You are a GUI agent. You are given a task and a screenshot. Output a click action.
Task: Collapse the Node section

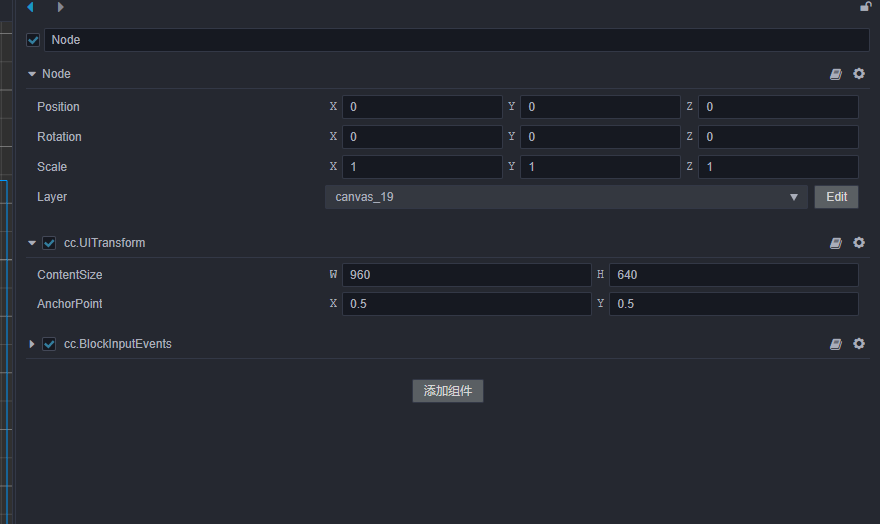(32, 74)
